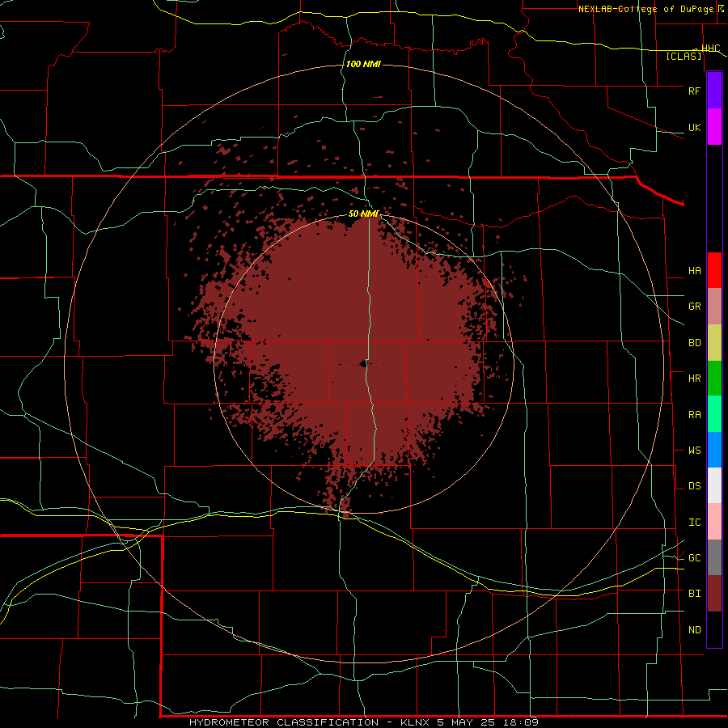Image resolution: width=728 pixels, height=728 pixels.
Task: Click the BI legend label
Action: [x=694, y=594]
